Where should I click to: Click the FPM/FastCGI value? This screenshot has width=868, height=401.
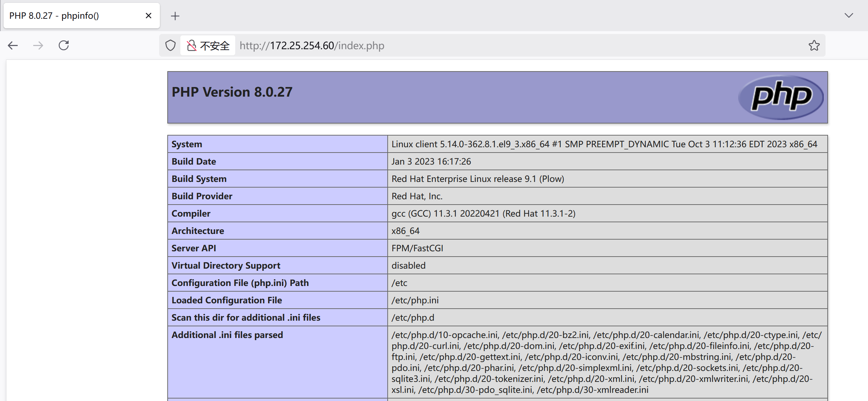(x=417, y=248)
